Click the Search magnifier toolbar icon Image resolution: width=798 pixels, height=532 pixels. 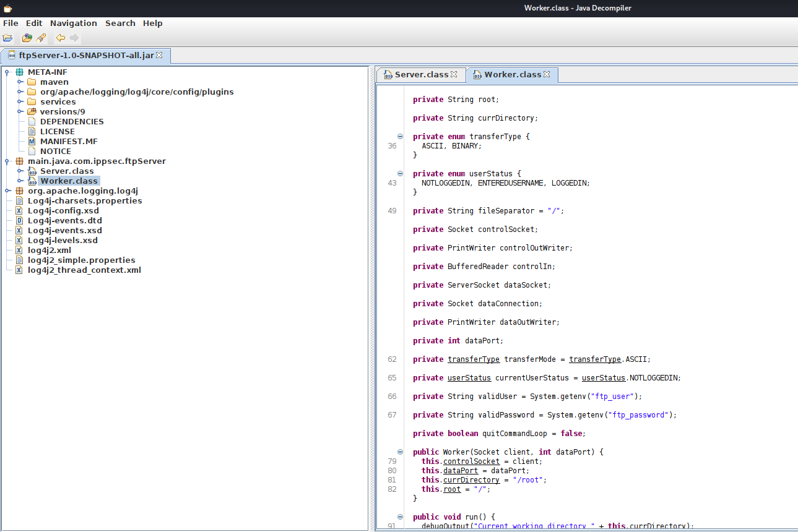pyautogui.click(x=41, y=38)
